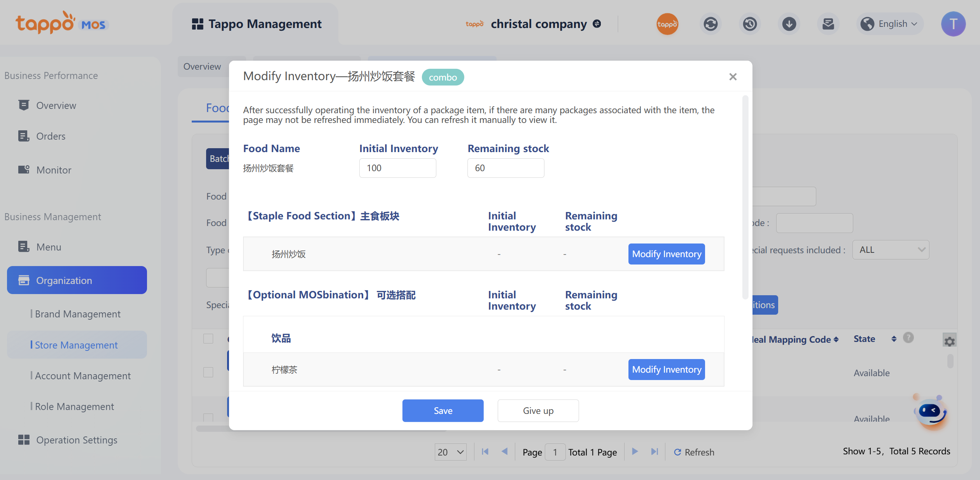
Task: Click the Remaining stock input field
Action: click(505, 168)
